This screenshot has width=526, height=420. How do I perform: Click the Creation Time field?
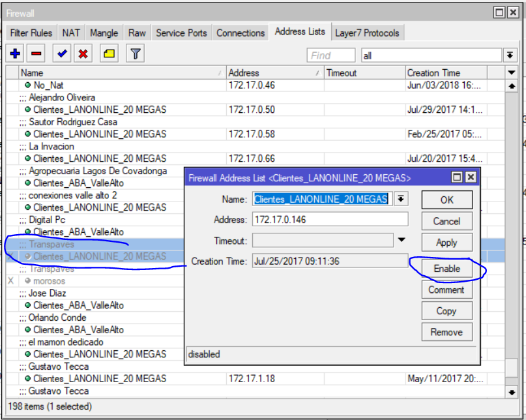(330, 261)
